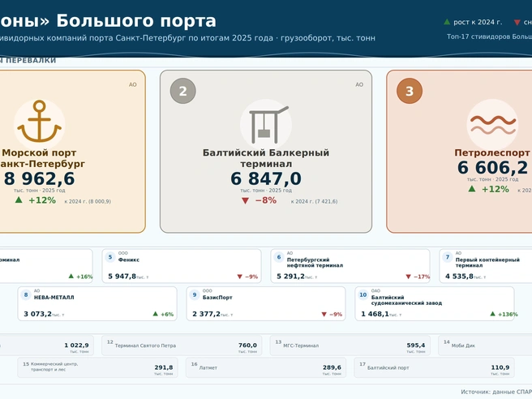Click the «Топ-17 стивидоров» header note

coord(489,36)
